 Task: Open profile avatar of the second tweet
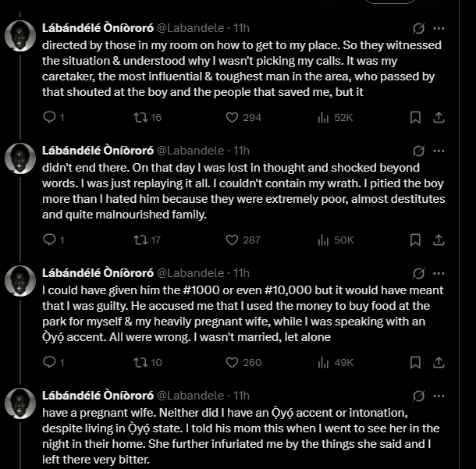click(21, 158)
